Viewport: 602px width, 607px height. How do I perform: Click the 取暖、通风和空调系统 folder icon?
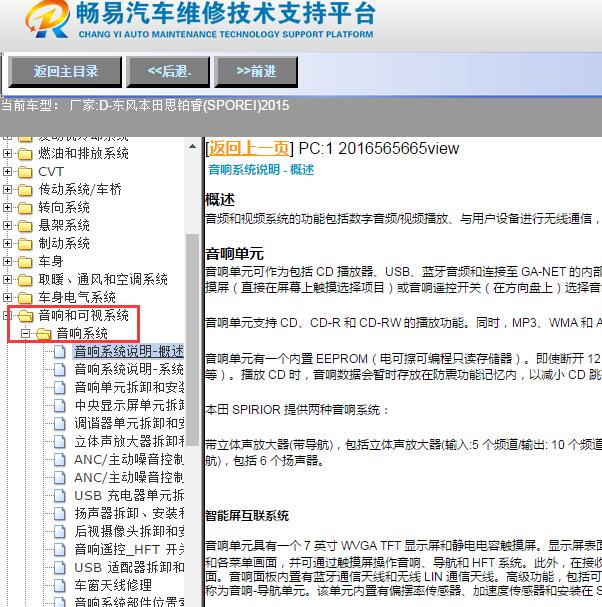(x=25, y=279)
